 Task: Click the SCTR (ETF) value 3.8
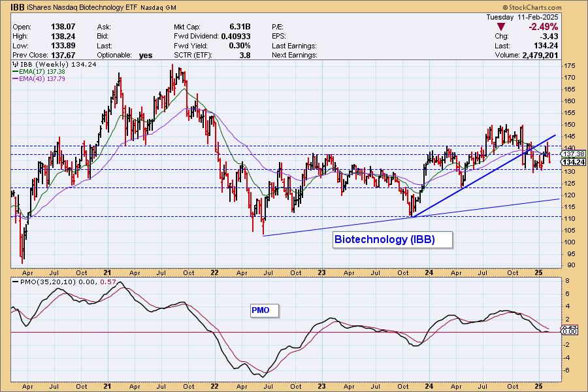245,55
